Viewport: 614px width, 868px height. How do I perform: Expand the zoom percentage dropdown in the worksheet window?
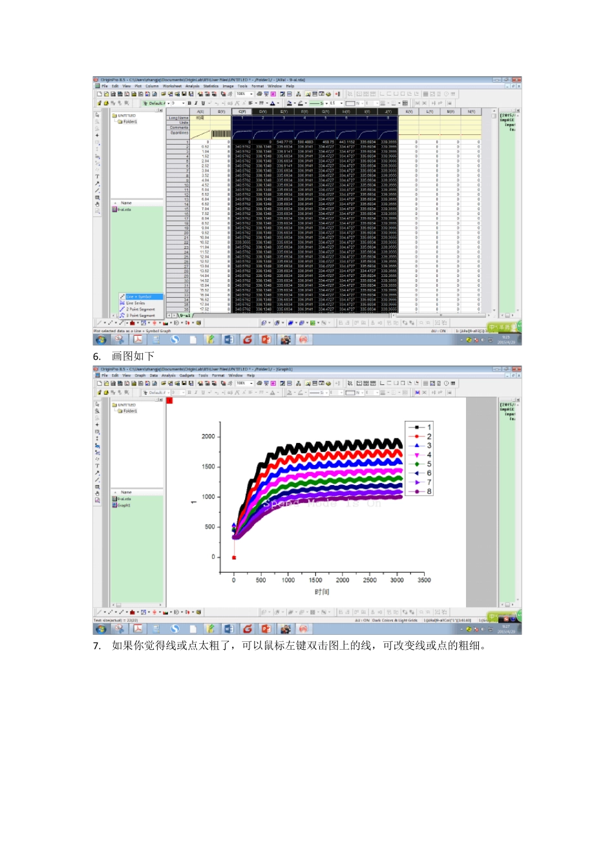pyautogui.click(x=251, y=94)
